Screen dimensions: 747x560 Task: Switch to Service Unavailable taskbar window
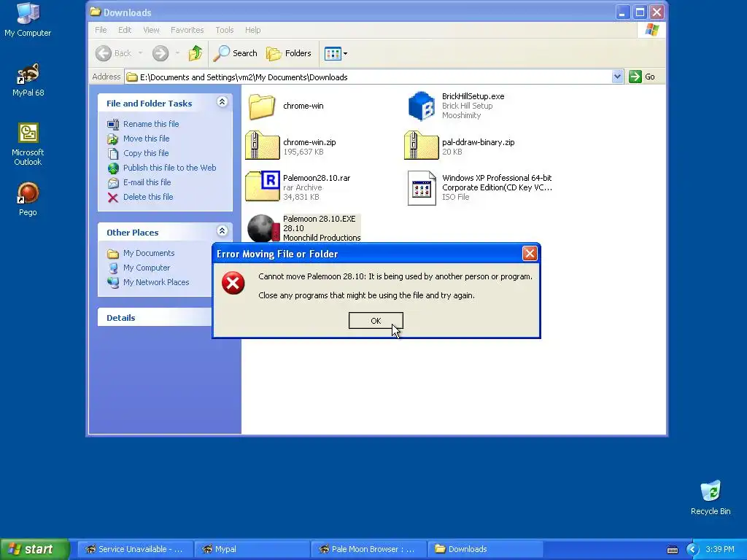(135, 549)
